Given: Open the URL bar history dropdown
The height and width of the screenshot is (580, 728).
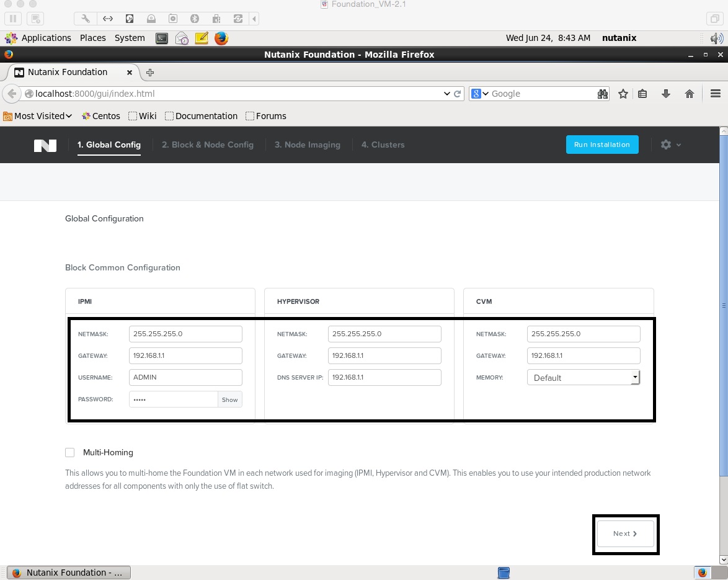Looking at the screenshot, I should coord(447,94).
